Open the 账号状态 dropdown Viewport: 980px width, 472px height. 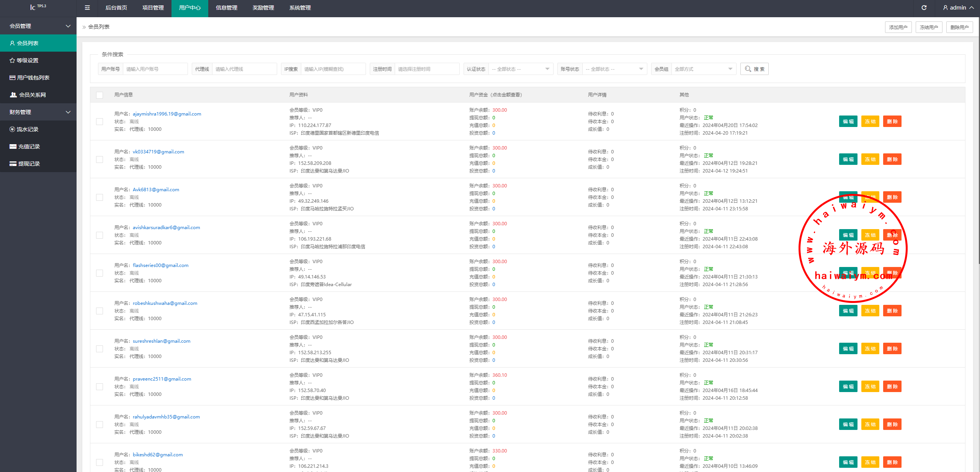(x=614, y=69)
